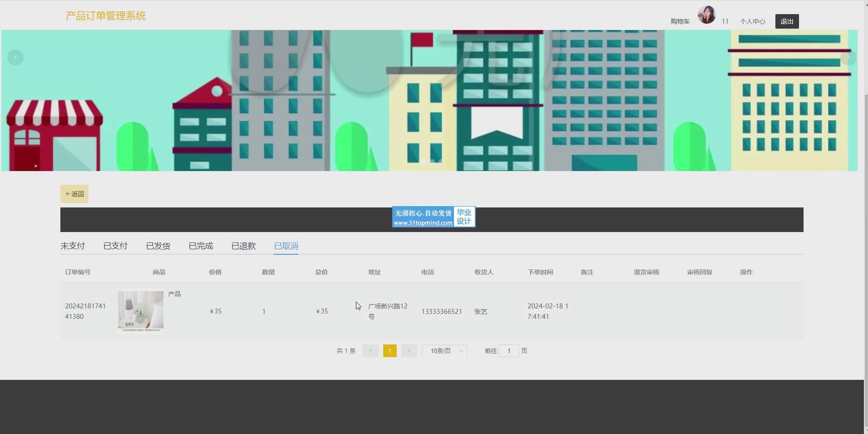
Task: Open the 10条/页 page size dropdown
Action: [444, 351]
